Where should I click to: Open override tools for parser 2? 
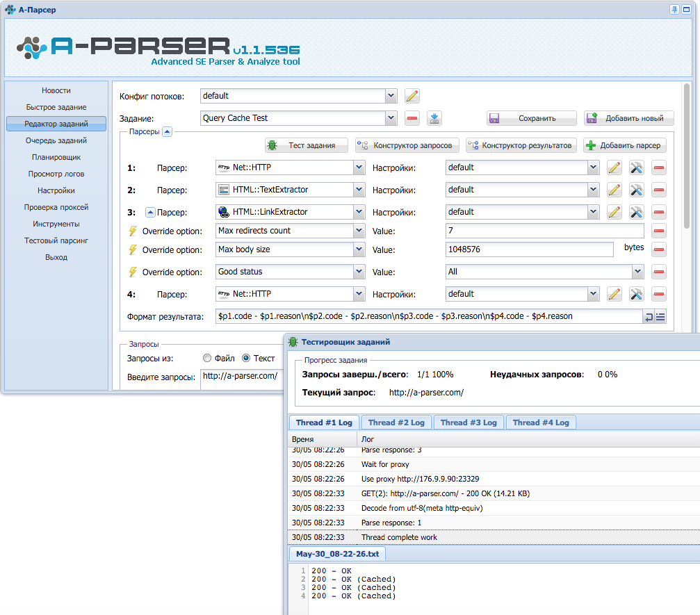[636, 190]
